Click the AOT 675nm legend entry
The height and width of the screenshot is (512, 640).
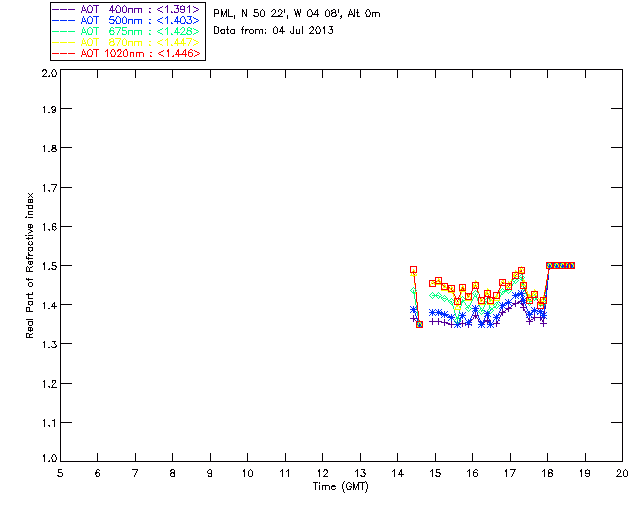[x=127, y=31]
